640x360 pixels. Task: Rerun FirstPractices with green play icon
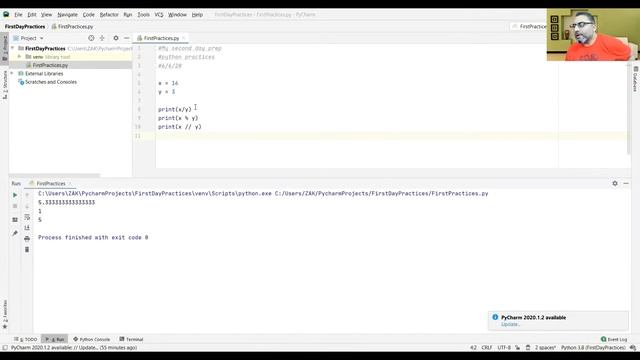coord(15,195)
